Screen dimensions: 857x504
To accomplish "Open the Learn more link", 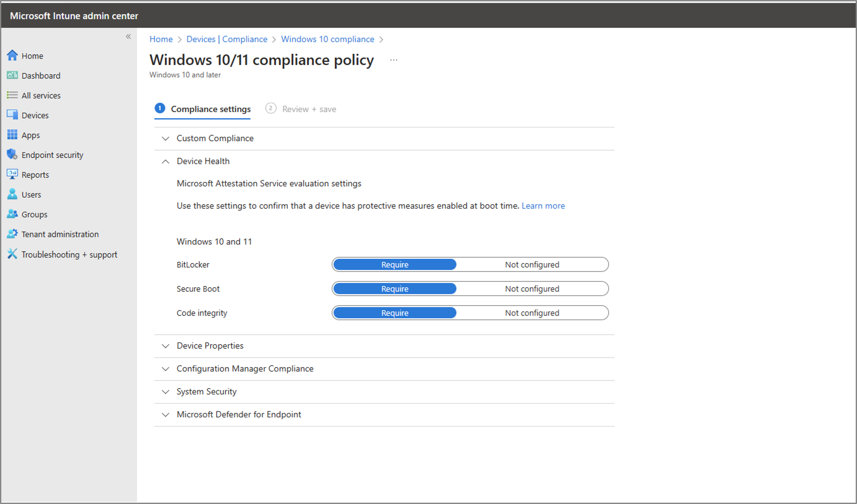I will (x=543, y=206).
